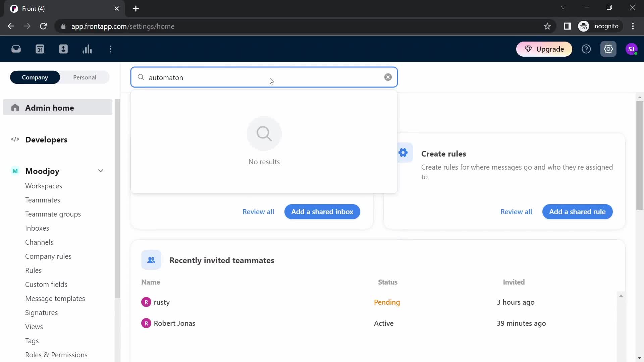Screen dimensions: 644x362
Task: Open the analytics bar chart icon
Action: 87,49
